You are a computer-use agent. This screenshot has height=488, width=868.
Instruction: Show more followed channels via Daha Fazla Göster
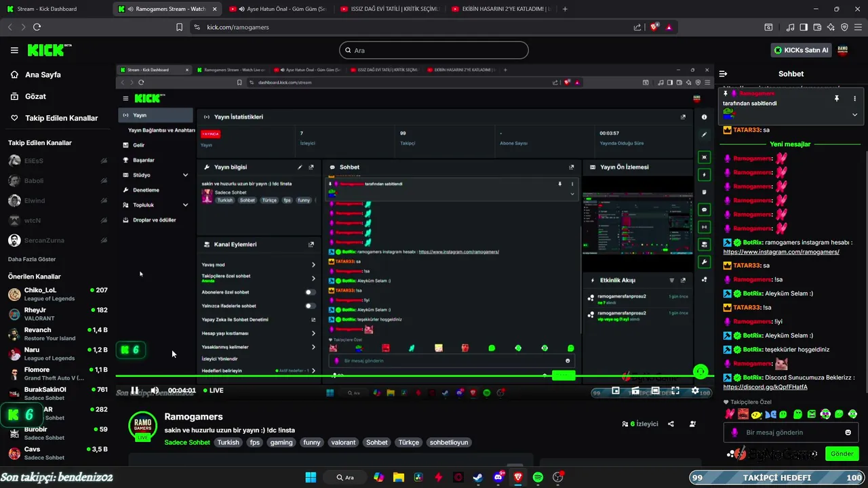click(32, 259)
